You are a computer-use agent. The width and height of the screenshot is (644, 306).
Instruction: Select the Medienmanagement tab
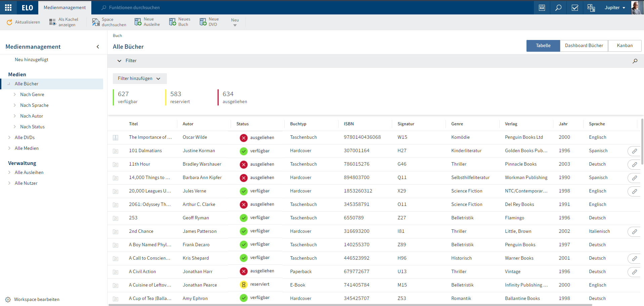pyautogui.click(x=65, y=7)
